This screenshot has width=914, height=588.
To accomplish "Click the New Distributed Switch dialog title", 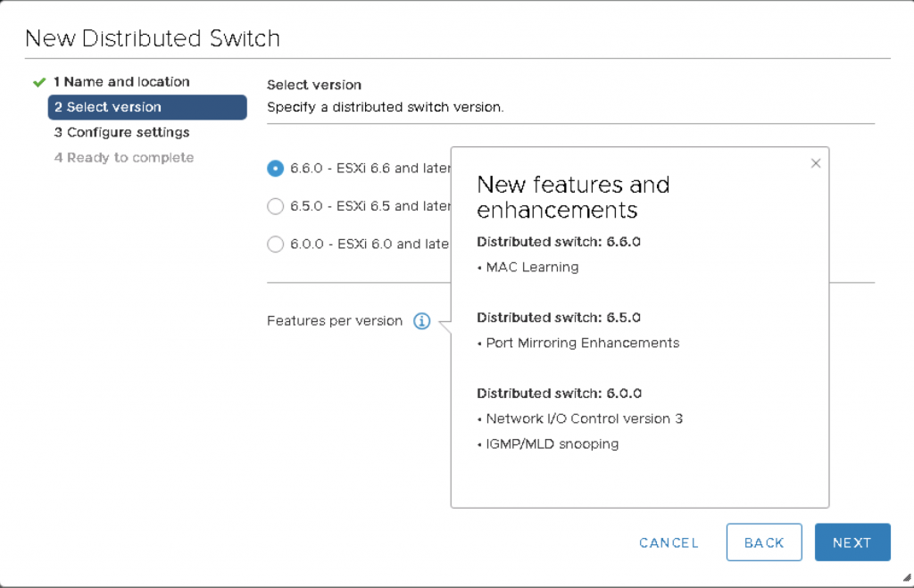I will [x=153, y=38].
